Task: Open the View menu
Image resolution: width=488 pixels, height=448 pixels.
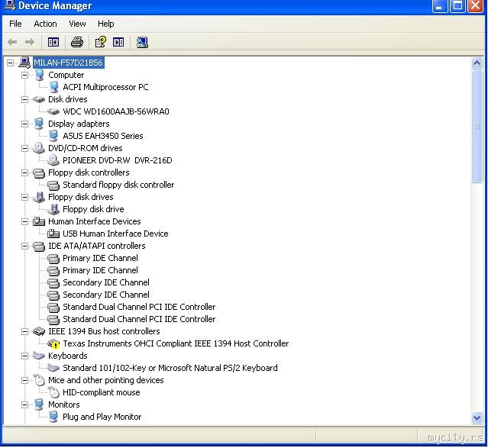Action: pyautogui.click(x=77, y=24)
